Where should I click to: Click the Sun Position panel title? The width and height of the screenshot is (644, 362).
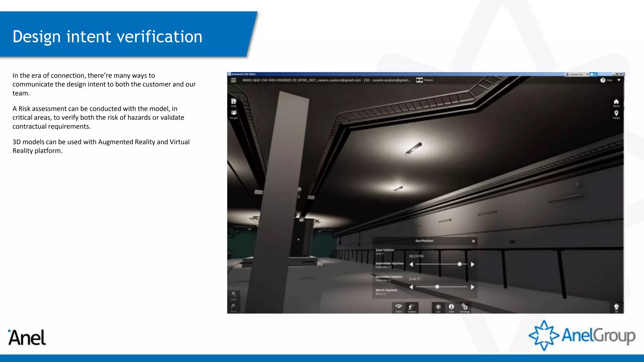click(424, 241)
